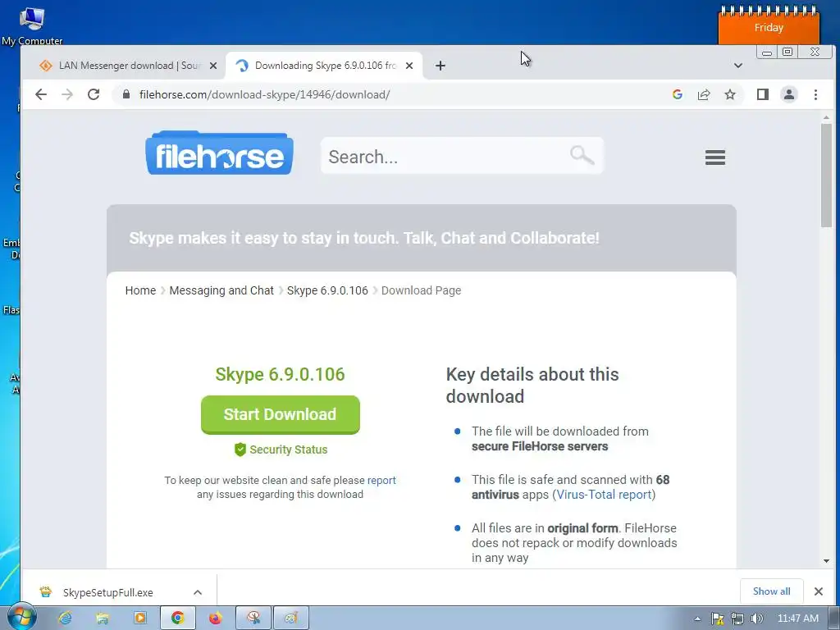The width and height of the screenshot is (840, 630).
Task: Show hidden system tray icons
Action: click(x=697, y=619)
